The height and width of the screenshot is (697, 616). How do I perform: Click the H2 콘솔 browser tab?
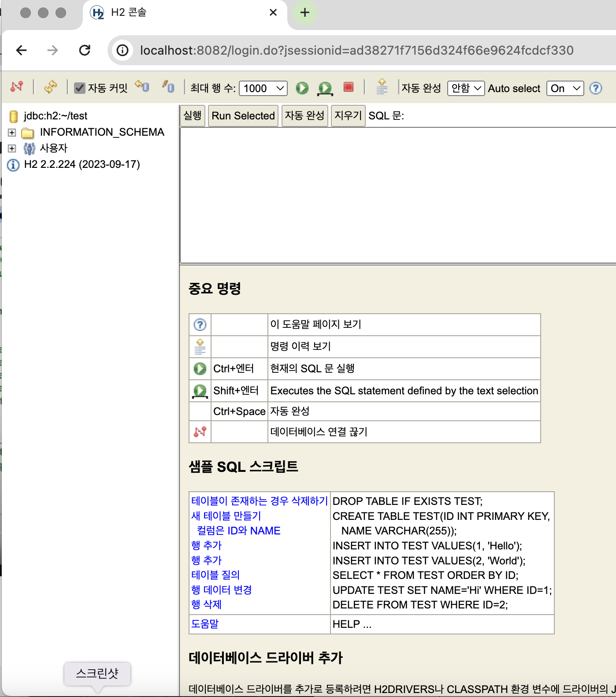click(185, 13)
